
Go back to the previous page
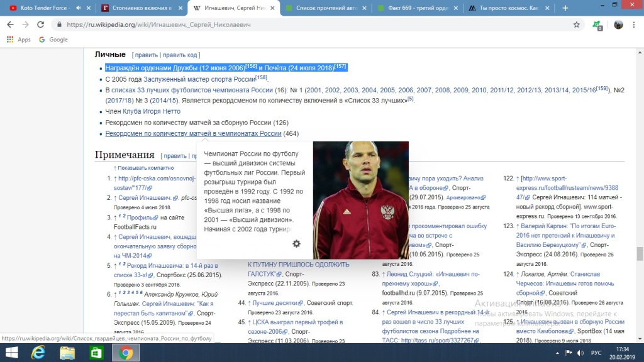(10, 25)
